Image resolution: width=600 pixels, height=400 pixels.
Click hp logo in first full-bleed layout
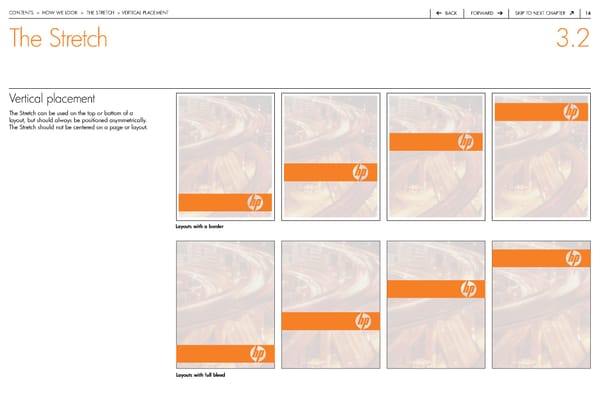(x=256, y=353)
